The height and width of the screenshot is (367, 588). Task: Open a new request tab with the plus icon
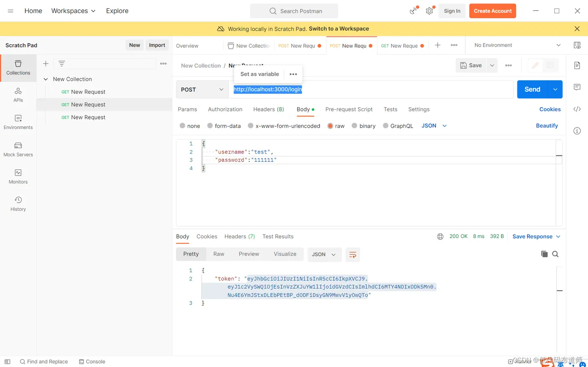438,45
